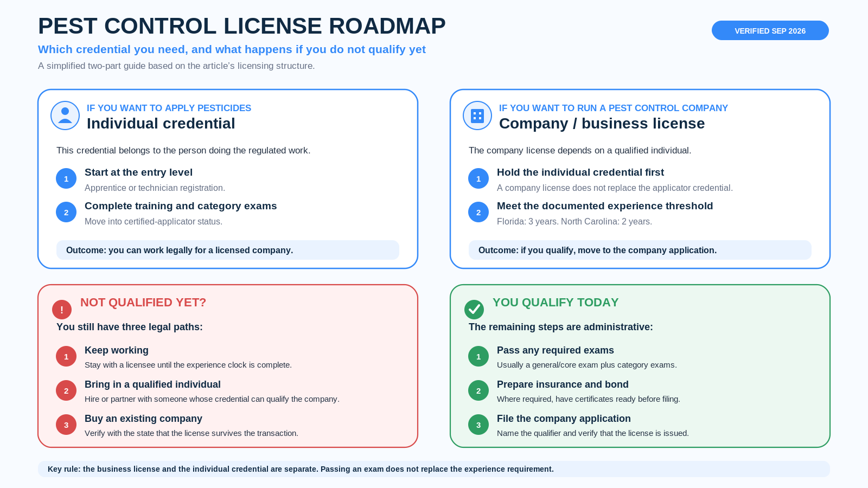Click the red exclamation warning icon

[62, 310]
